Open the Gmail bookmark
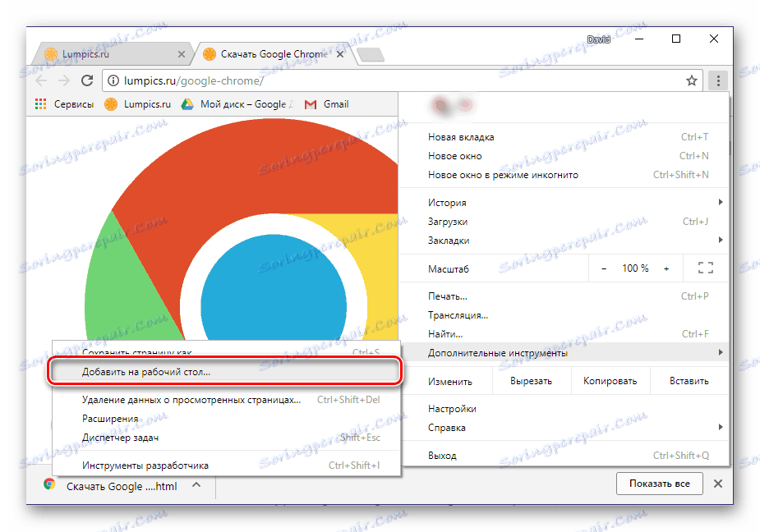 click(x=327, y=104)
